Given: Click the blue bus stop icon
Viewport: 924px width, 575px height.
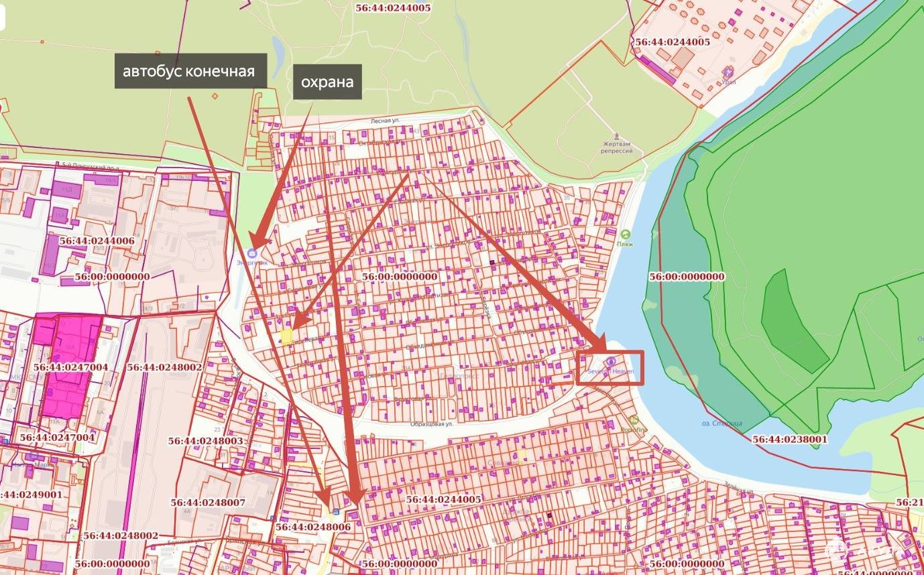Looking at the screenshot, I should pyautogui.click(x=336, y=513).
